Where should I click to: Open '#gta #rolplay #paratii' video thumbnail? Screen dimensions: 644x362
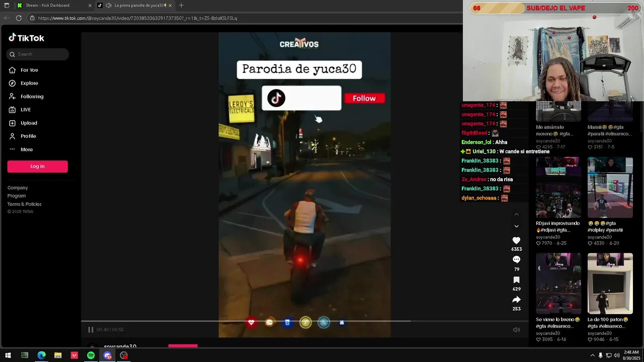(610, 188)
